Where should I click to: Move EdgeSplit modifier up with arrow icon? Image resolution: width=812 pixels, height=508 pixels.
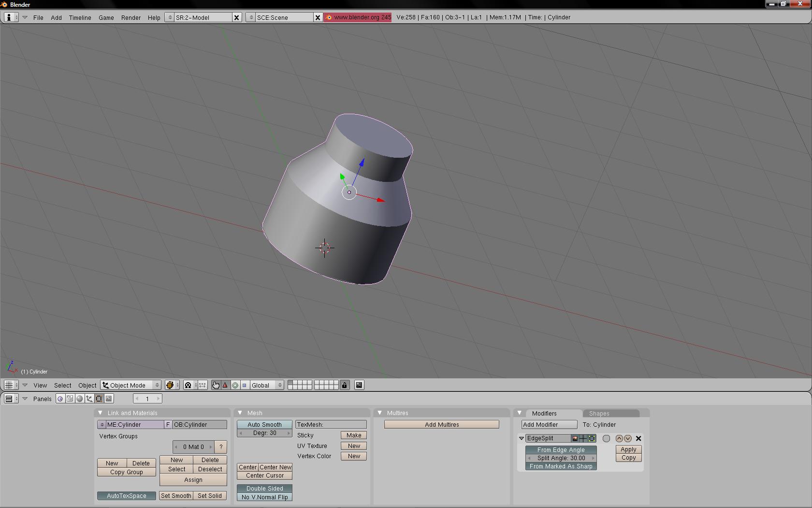pos(619,438)
